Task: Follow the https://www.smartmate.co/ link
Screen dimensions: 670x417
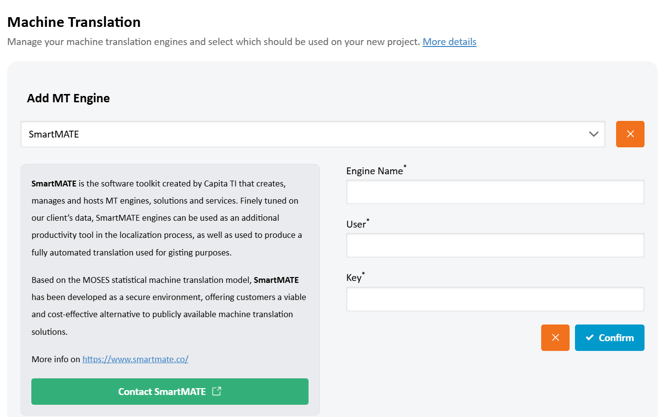Action: (135, 359)
